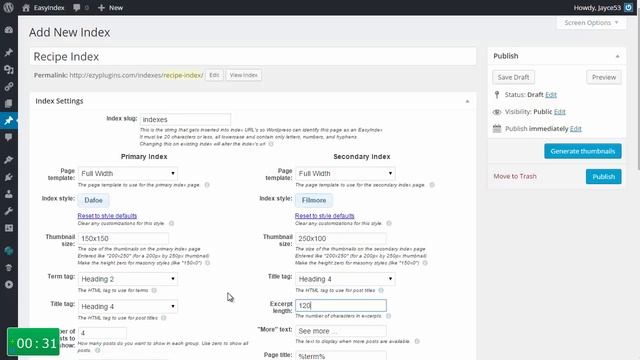Reset secondary index to style defaults
Image resolution: width=640 pixels, height=360 pixels.
pos(324,216)
